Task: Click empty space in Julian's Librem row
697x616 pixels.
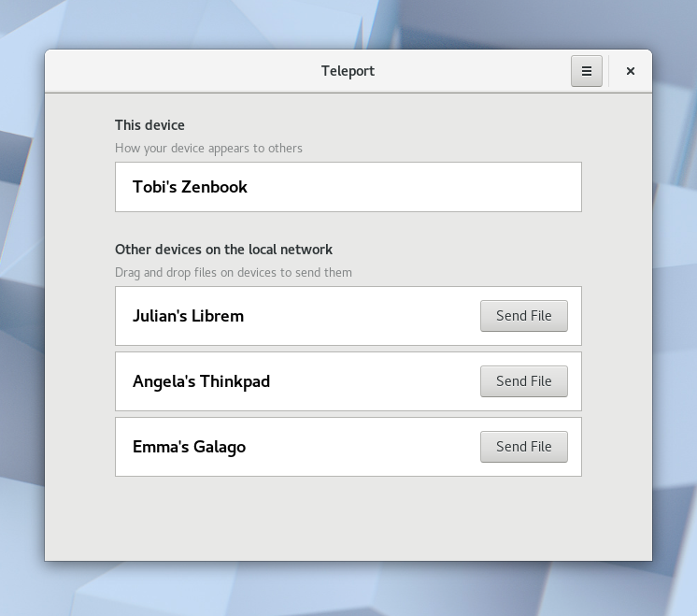Action: coord(364,316)
